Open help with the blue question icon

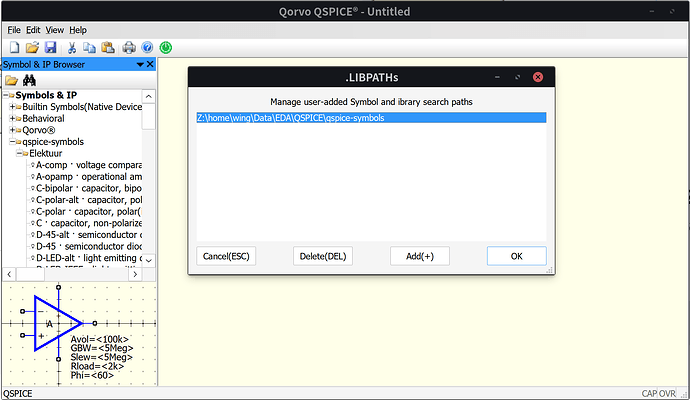tap(147, 47)
